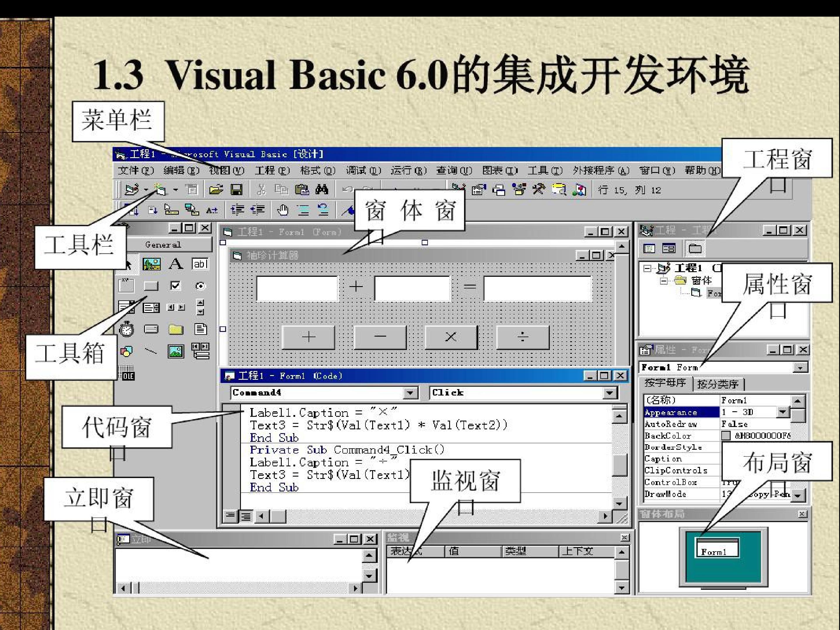Click the BackColor color swatch
840x630 pixels.
point(726,435)
